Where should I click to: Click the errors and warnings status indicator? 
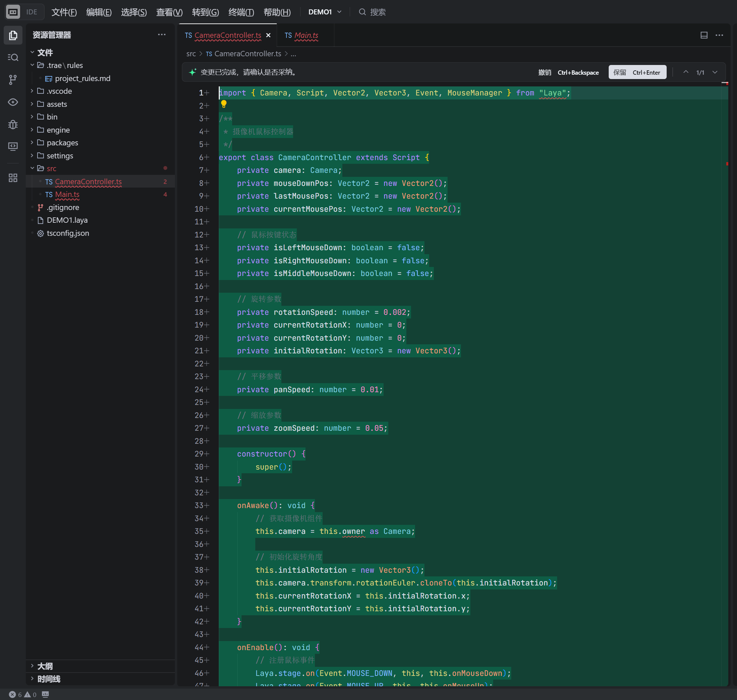[23, 694]
